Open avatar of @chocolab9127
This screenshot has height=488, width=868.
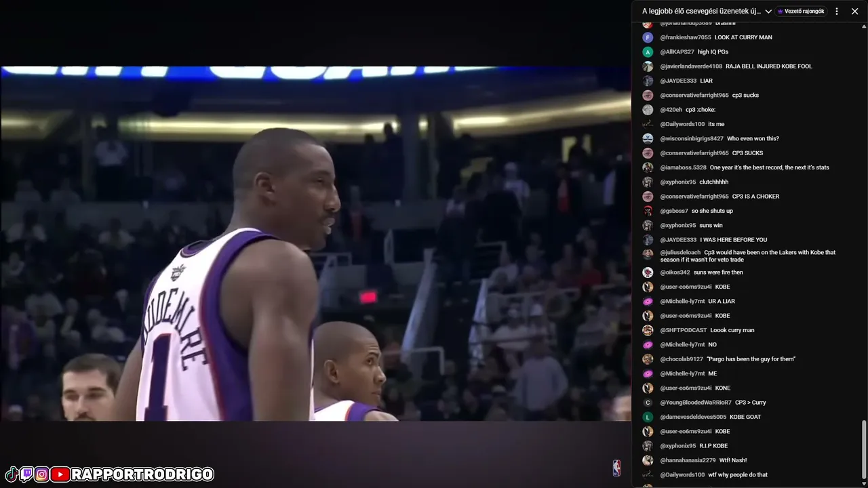pos(648,359)
